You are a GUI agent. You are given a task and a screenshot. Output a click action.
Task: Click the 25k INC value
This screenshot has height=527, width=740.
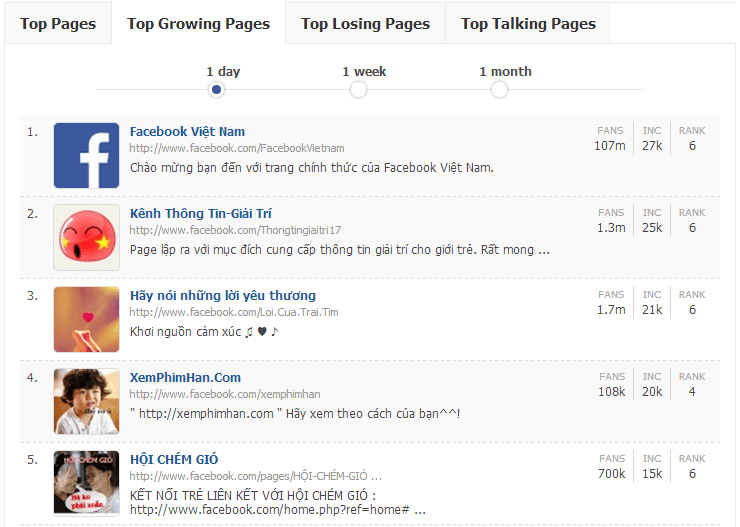(652, 228)
